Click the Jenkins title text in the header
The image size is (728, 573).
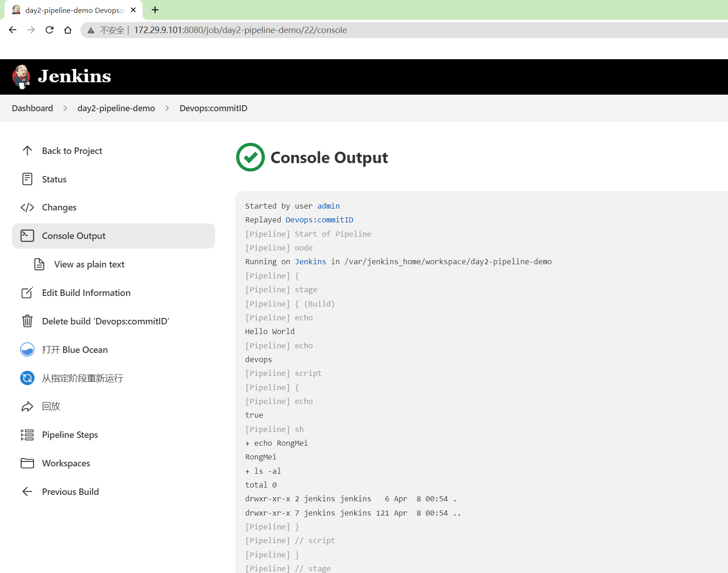click(74, 76)
